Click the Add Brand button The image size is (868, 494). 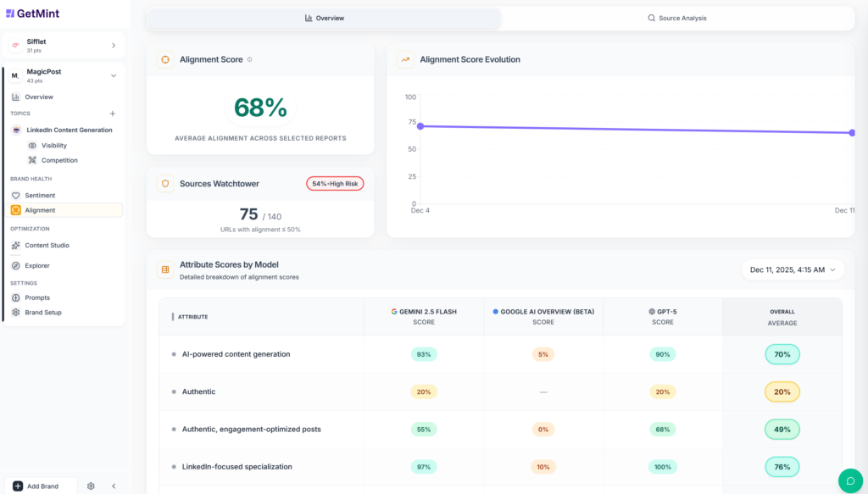tap(39, 486)
